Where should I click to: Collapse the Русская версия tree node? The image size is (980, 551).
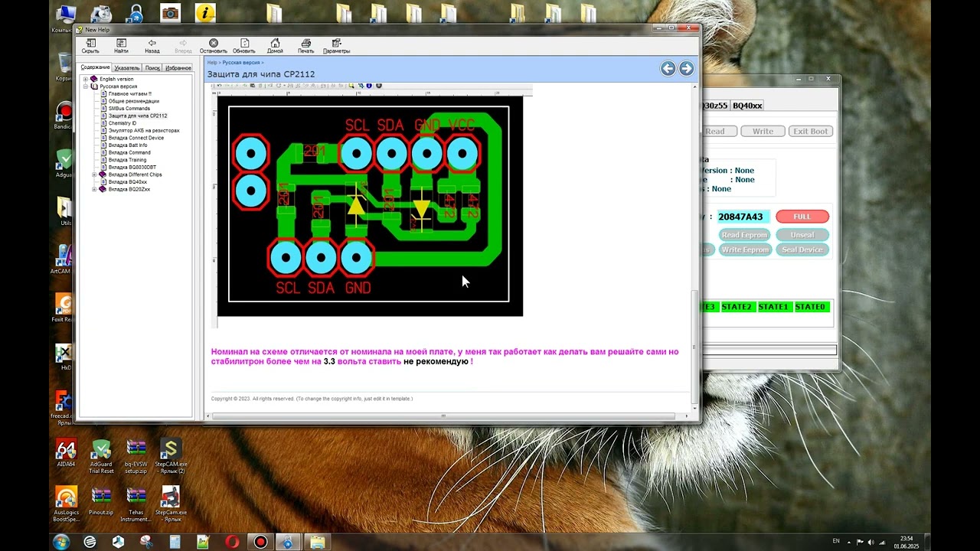[85, 86]
